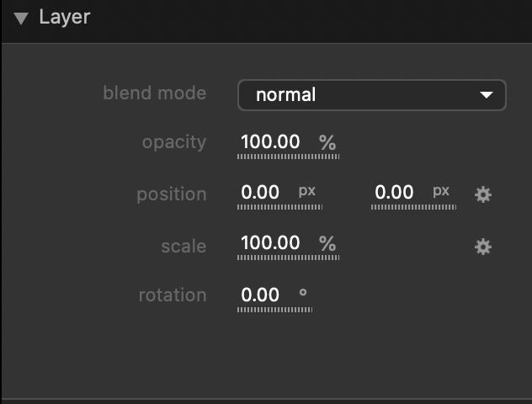The height and width of the screenshot is (404, 532).
Task: Select the scale value field
Action: (x=270, y=243)
